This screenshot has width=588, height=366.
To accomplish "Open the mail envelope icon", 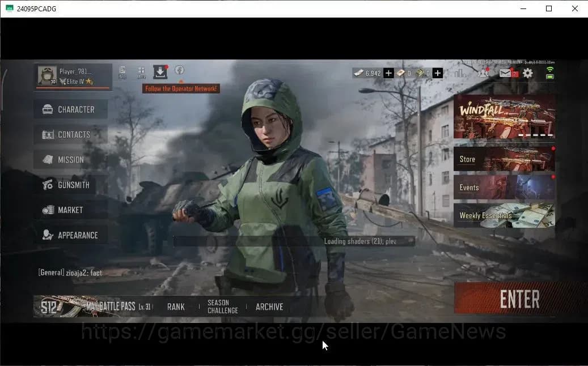I will 505,73.
